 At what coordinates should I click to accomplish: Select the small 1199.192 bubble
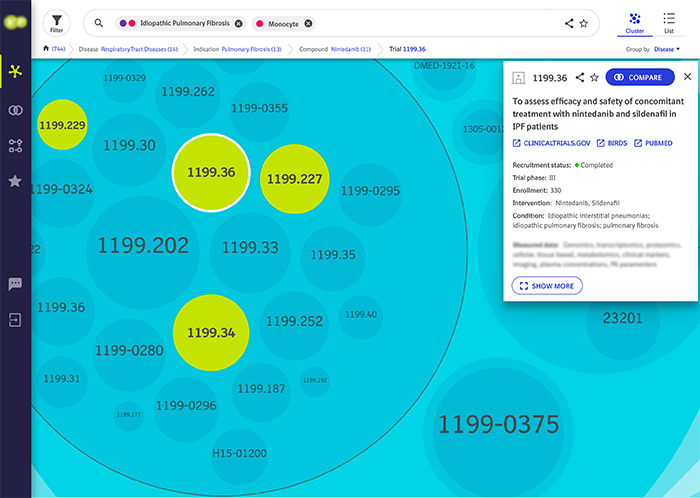pyautogui.click(x=315, y=382)
